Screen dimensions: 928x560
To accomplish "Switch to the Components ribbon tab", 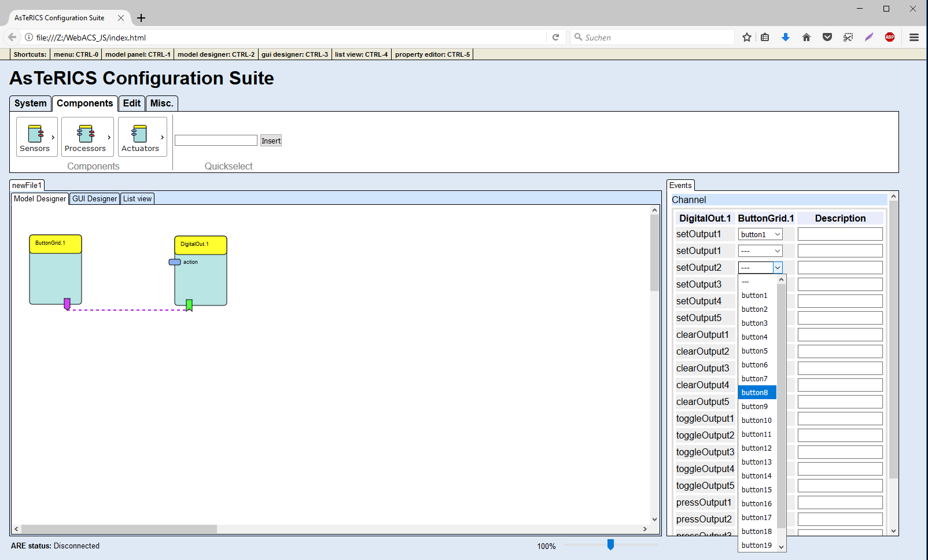I will 85,104.
